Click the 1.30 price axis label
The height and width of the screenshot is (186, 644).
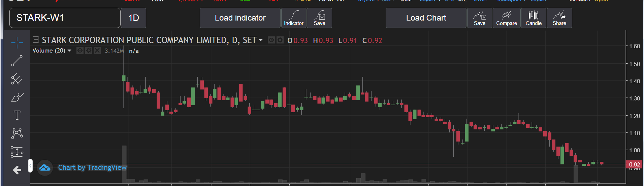pos(635,98)
